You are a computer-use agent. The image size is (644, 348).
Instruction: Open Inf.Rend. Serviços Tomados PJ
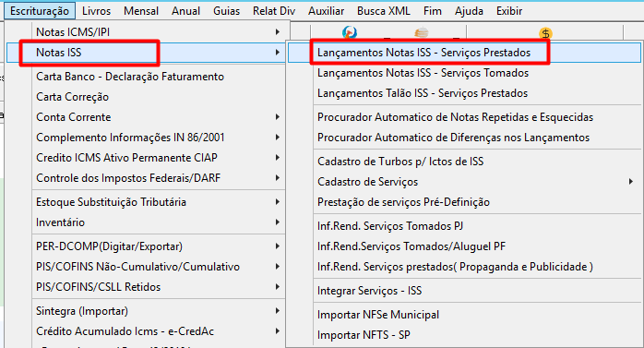[x=464, y=226]
